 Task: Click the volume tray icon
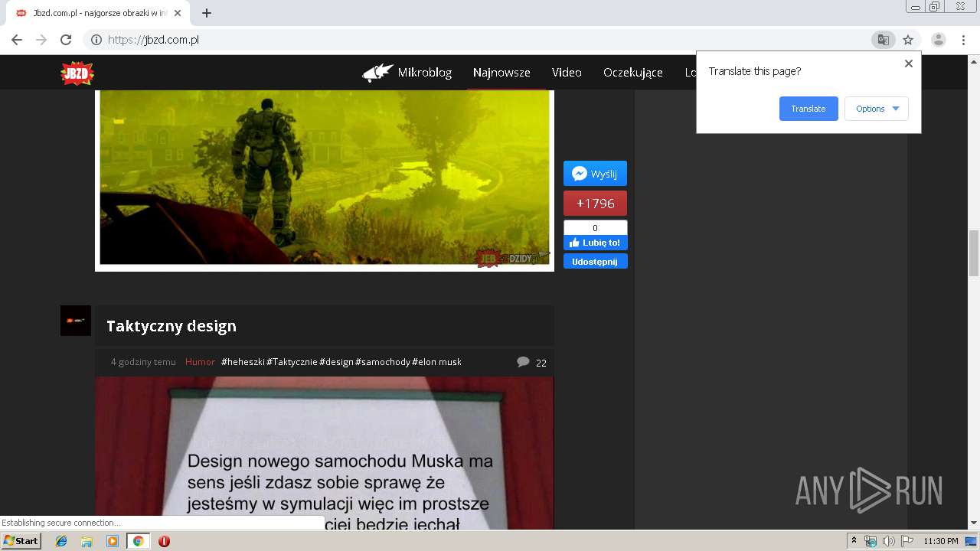[888, 541]
